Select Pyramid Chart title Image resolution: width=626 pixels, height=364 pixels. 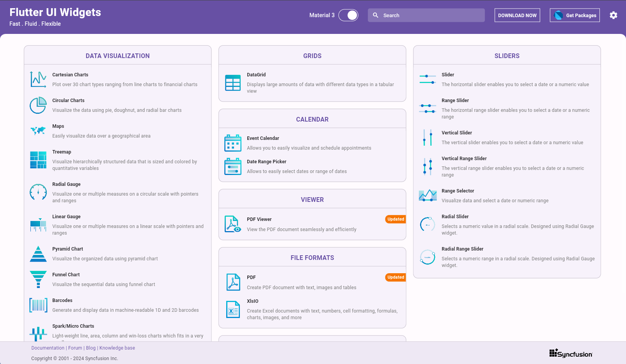pos(67,249)
